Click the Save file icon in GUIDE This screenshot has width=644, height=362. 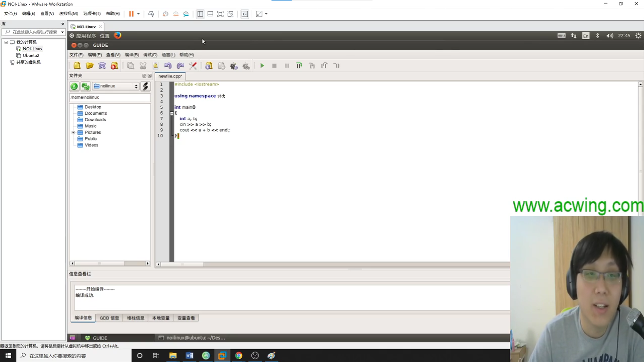(x=102, y=66)
